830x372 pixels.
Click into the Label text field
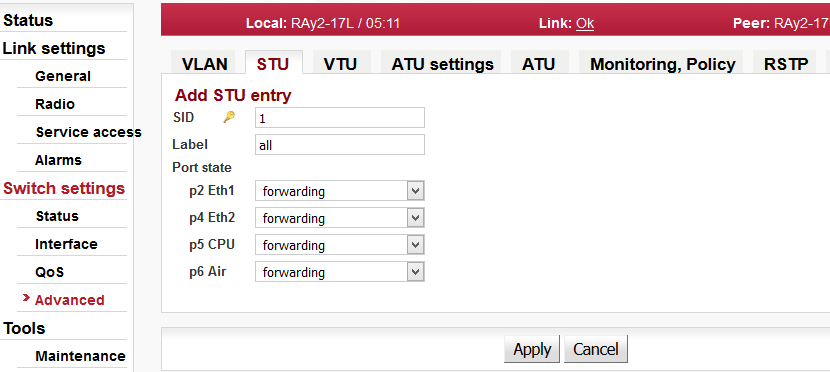(339, 144)
